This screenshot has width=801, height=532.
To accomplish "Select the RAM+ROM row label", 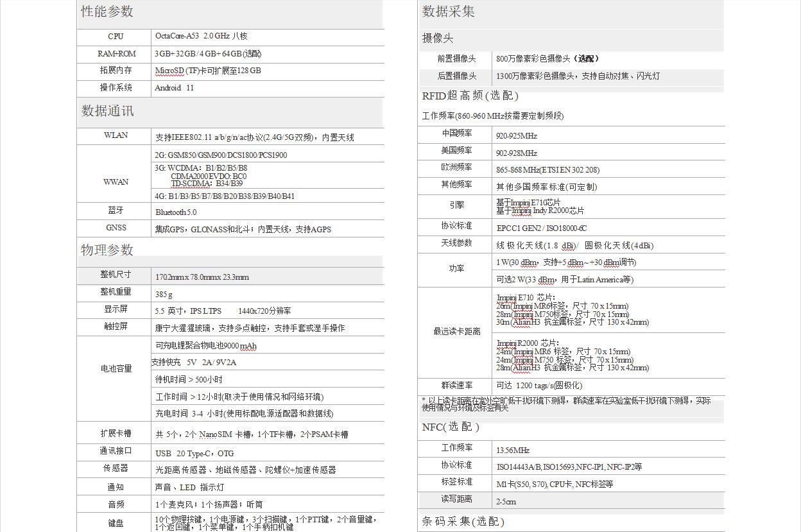I will [116, 54].
